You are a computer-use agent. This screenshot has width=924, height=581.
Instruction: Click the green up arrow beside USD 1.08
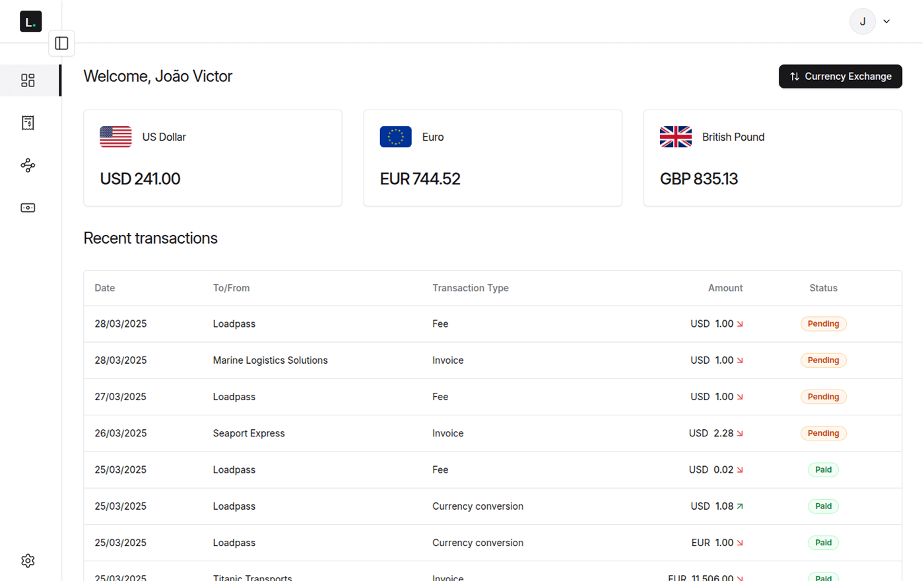pos(740,506)
